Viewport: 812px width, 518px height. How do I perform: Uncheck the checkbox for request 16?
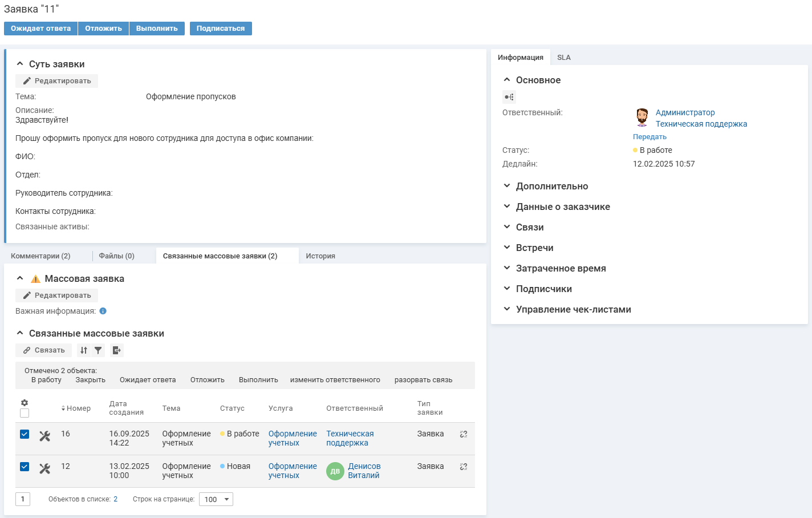[x=25, y=434]
